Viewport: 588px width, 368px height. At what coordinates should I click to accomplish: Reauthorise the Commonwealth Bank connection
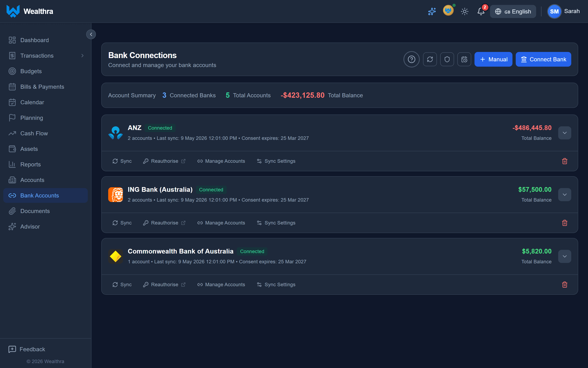[x=165, y=285]
